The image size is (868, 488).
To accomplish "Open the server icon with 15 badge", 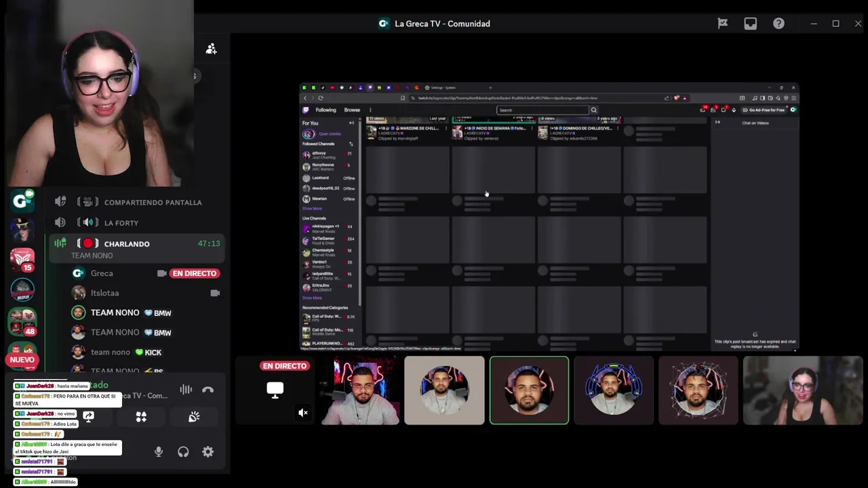I will 22,259.
